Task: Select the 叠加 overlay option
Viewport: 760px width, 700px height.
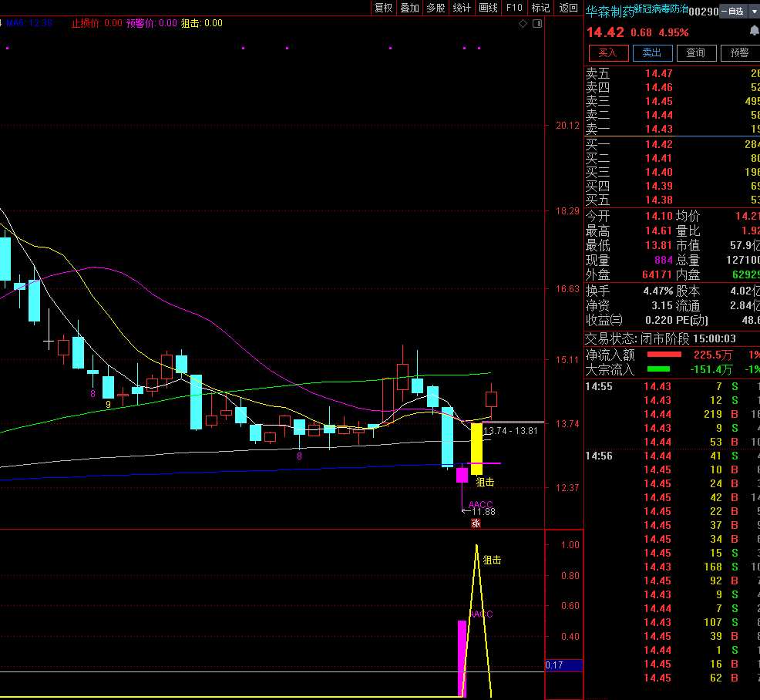Action: coord(409,8)
